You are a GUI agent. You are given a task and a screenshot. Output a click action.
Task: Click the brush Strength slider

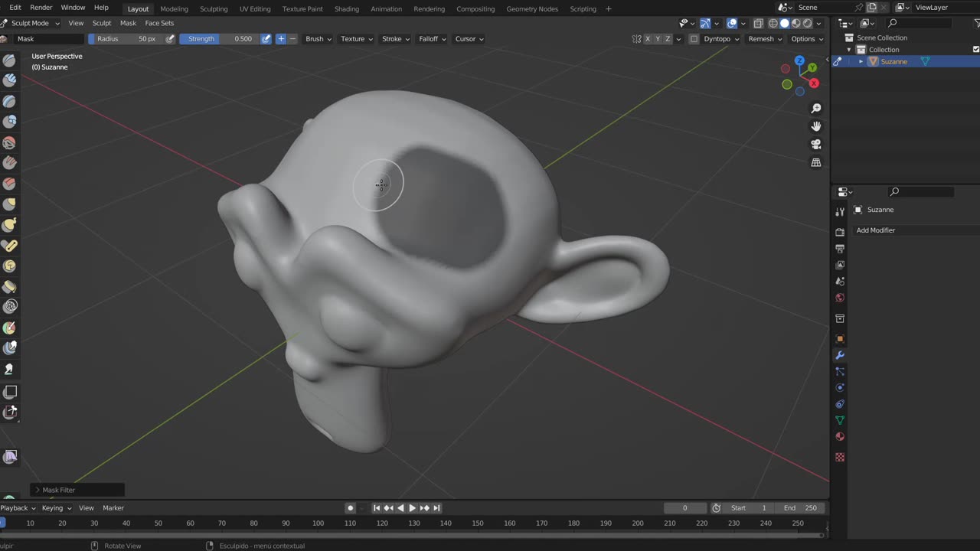tap(219, 39)
